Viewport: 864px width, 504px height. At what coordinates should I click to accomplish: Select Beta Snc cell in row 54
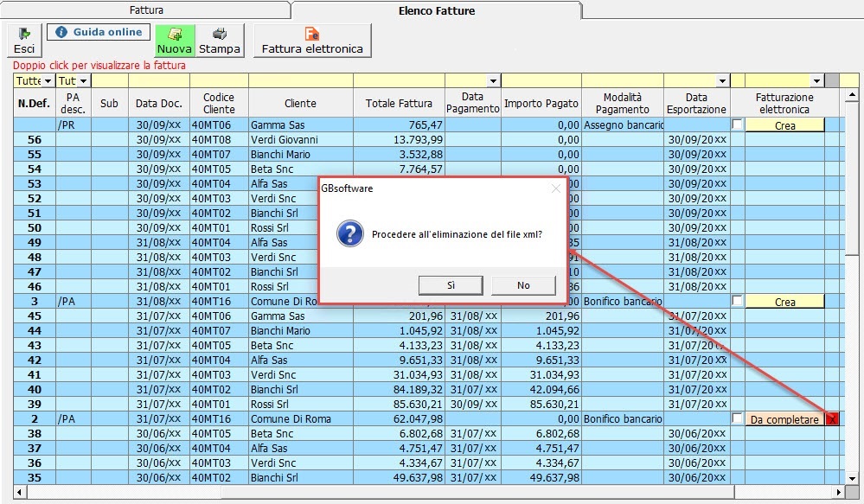point(300,169)
